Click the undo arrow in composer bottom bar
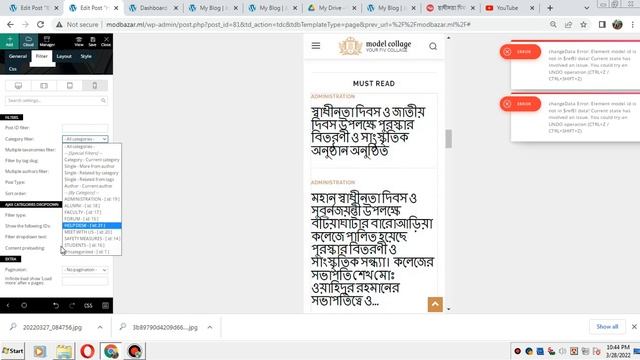This screenshot has height=360, width=640. click(56, 305)
